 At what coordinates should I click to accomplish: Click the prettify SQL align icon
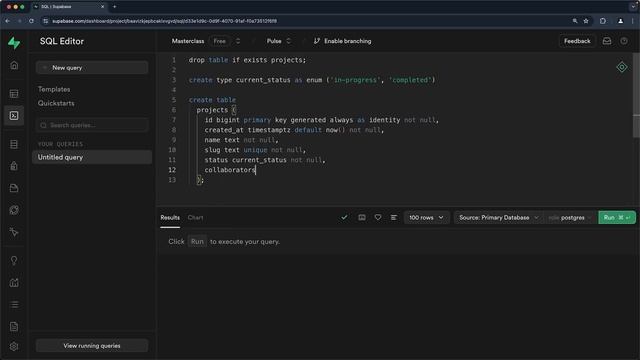coord(393,218)
